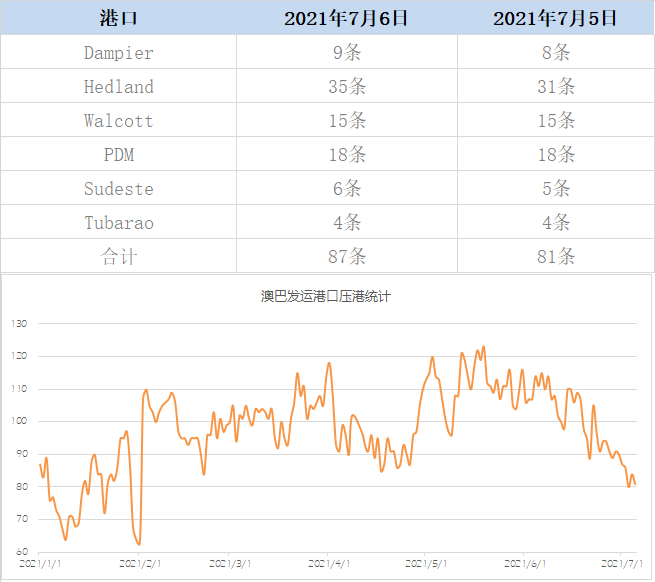
Task: Click Hedland's 31条 value
Action: pyautogui.click(x=556, y=86)
